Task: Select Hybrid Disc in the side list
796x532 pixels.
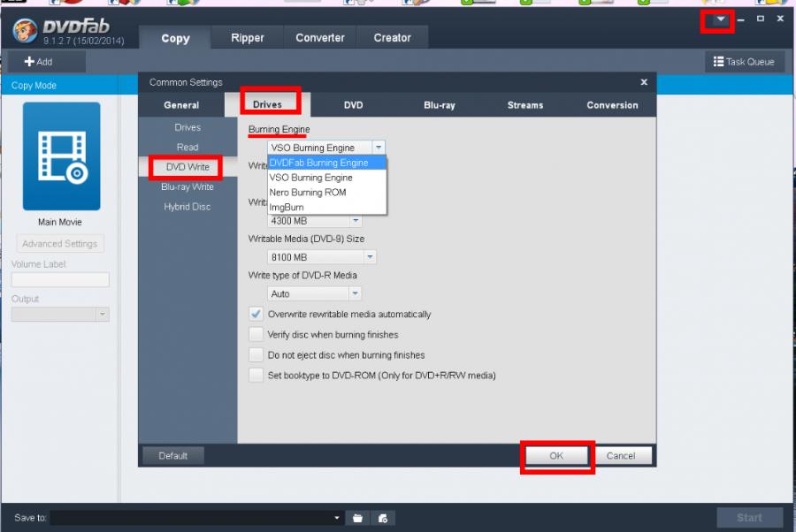Action: [188, 207]
